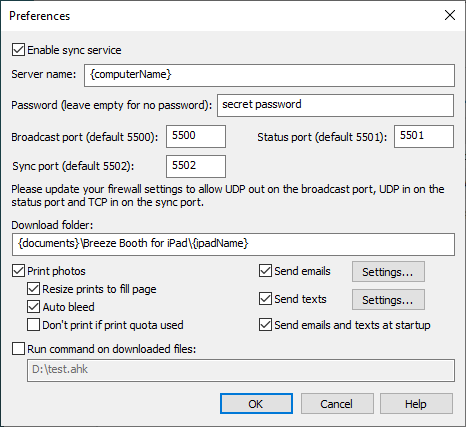Click the command field containing D:\test.ahk
Screen dimensions: 466x427
(241, 370)
